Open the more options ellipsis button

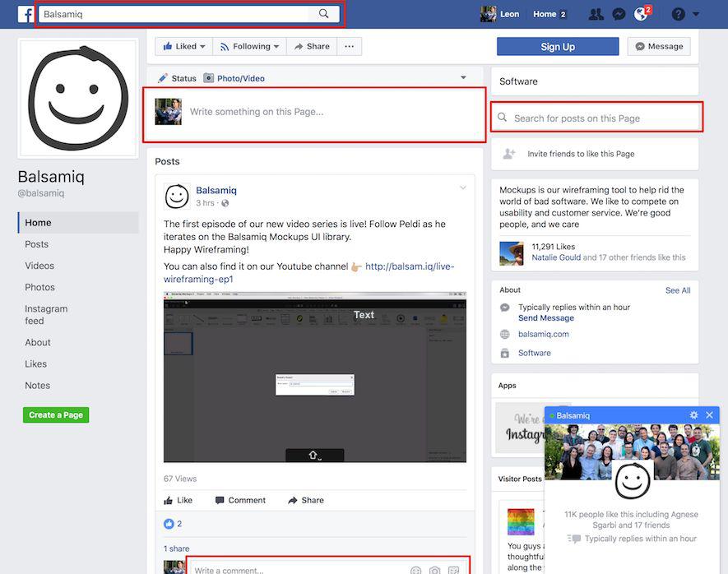(x=349, y=46)
